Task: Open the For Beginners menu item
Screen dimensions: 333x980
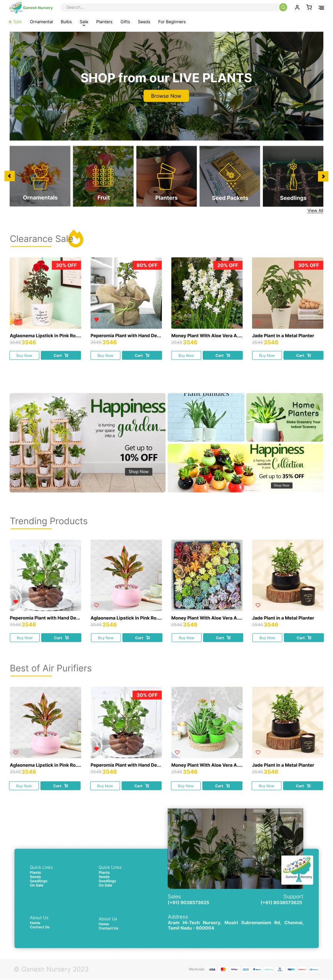Action: click(x=172, y=22)
